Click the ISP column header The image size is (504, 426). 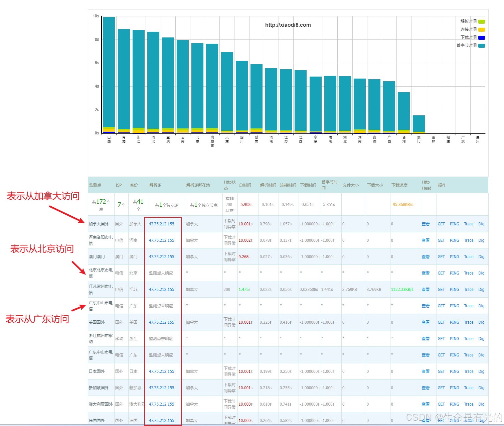[x=119, y=185]
